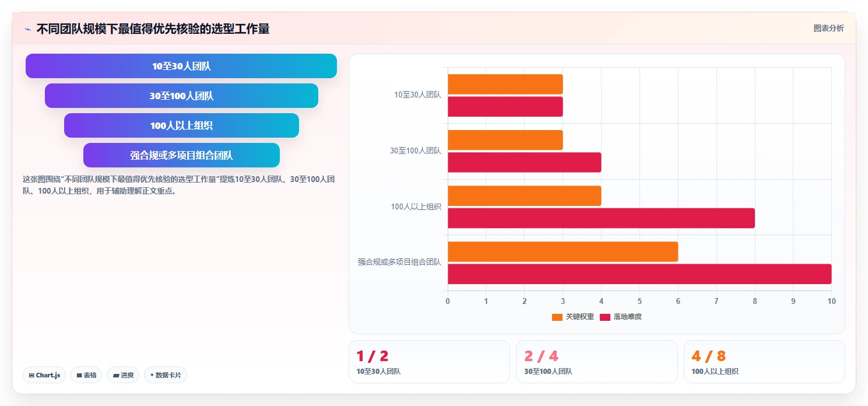The height and width of the screenshot is (406, 868).
Task: Click the orange 关键权重 legend swatch
Action: click(557, 317)
